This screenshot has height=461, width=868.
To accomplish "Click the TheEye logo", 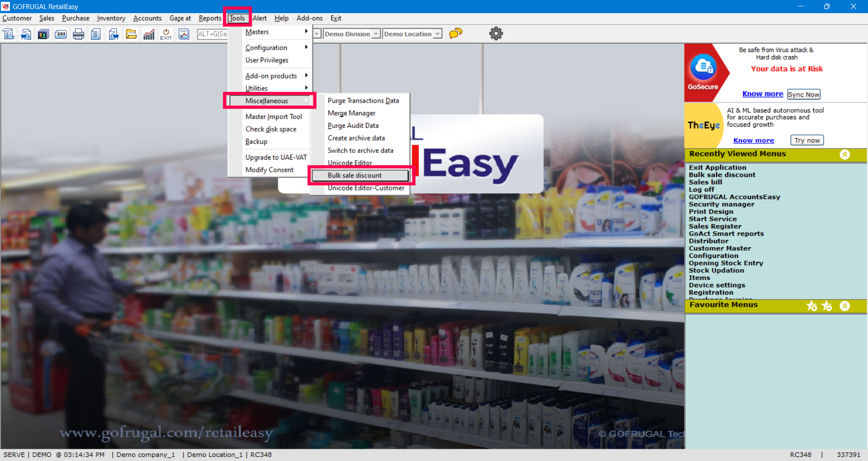I will (x=704, y=125).
